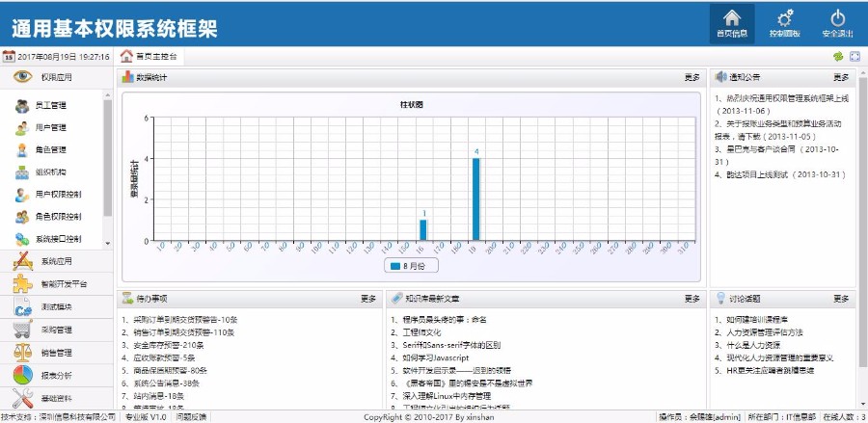This screenshot has height=423, width=868.
Task: Open 首页信息 home icon in header
Action: tap(732, 24)
